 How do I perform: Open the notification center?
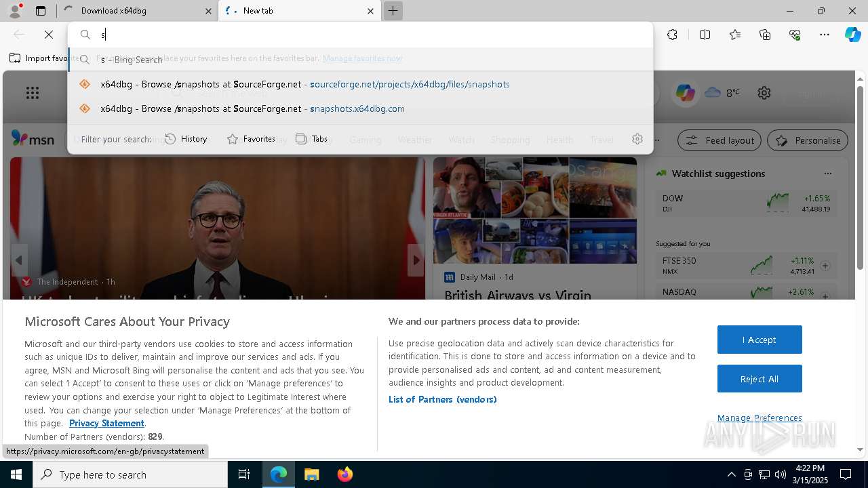point(846,474)
